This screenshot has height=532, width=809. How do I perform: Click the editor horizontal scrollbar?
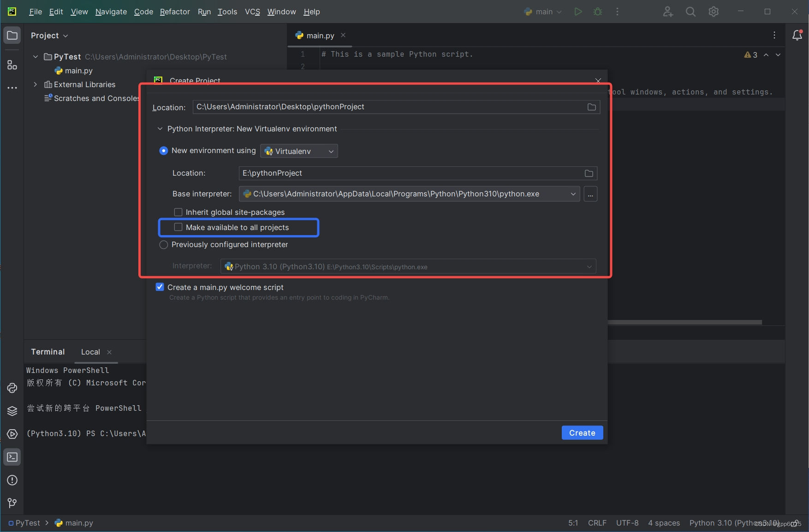click(684, 322)
